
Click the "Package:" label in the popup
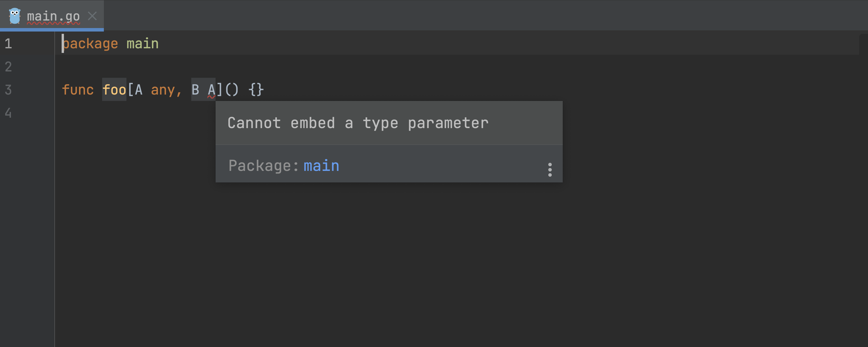point(264,166)
